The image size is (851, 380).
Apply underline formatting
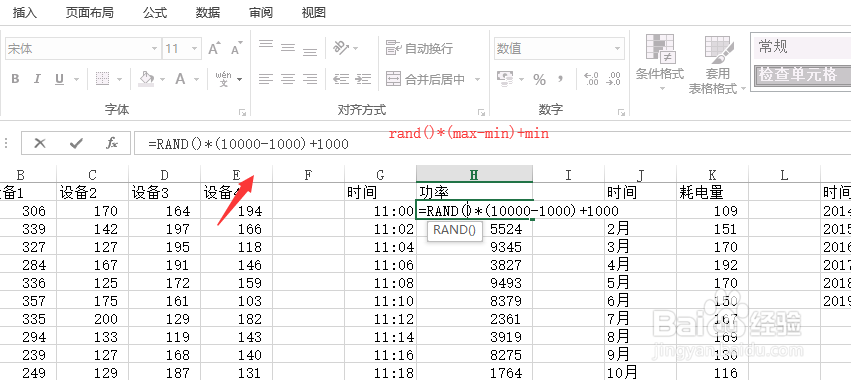(59, 79)
